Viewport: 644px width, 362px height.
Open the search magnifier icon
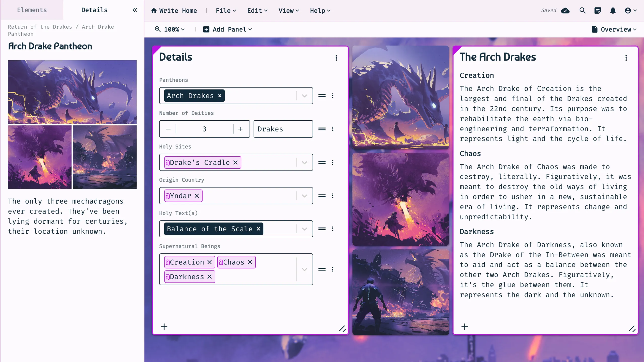tap(582, 11)
